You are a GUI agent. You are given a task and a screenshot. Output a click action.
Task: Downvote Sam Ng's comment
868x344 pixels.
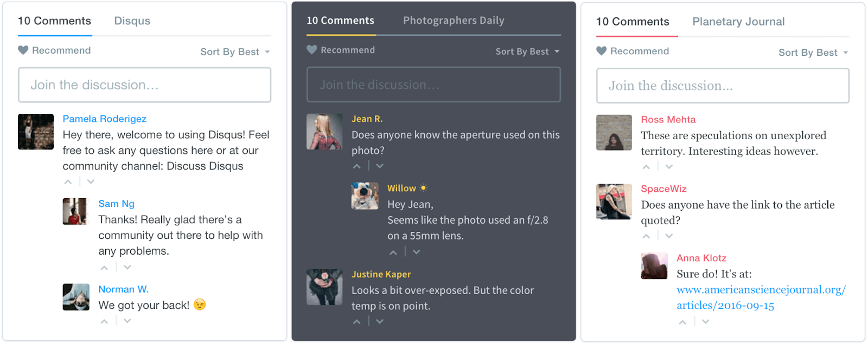click(127, 267)
